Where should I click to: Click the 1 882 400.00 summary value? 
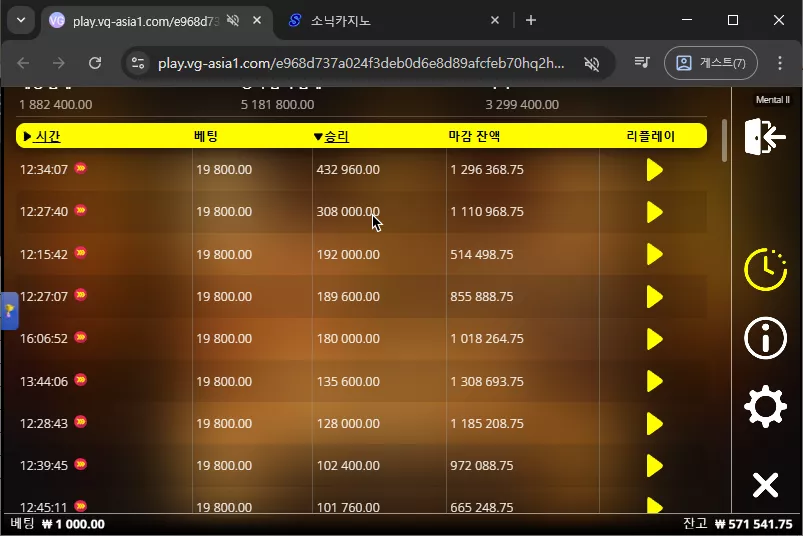tap(56, 104)
